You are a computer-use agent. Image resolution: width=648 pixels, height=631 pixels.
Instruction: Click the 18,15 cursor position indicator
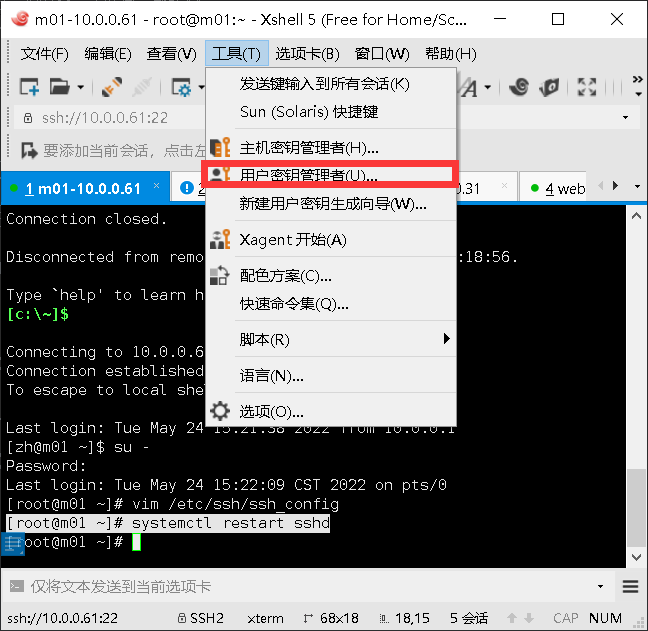tap(412, 618)
